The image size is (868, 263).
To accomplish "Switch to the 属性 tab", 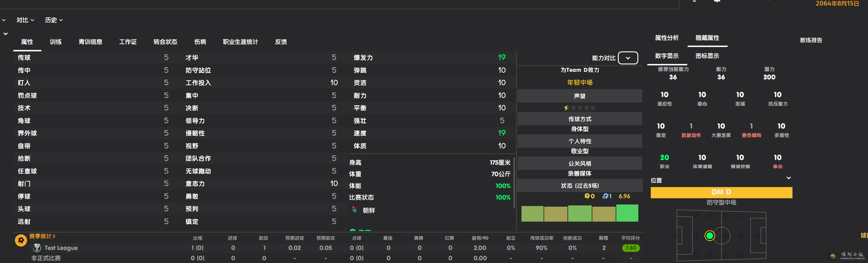I will click(x=27, y=42).
